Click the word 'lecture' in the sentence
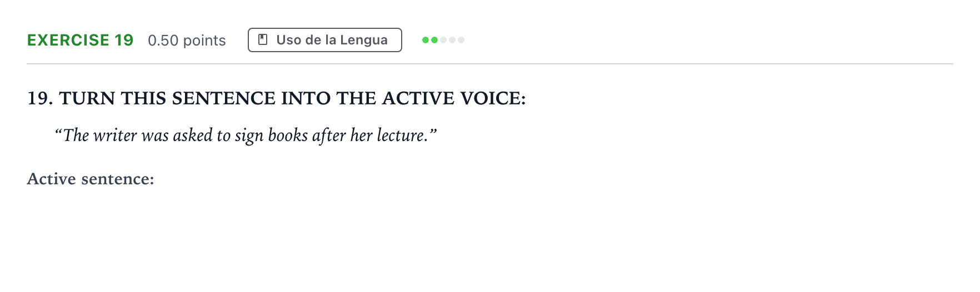 [401, 135]
